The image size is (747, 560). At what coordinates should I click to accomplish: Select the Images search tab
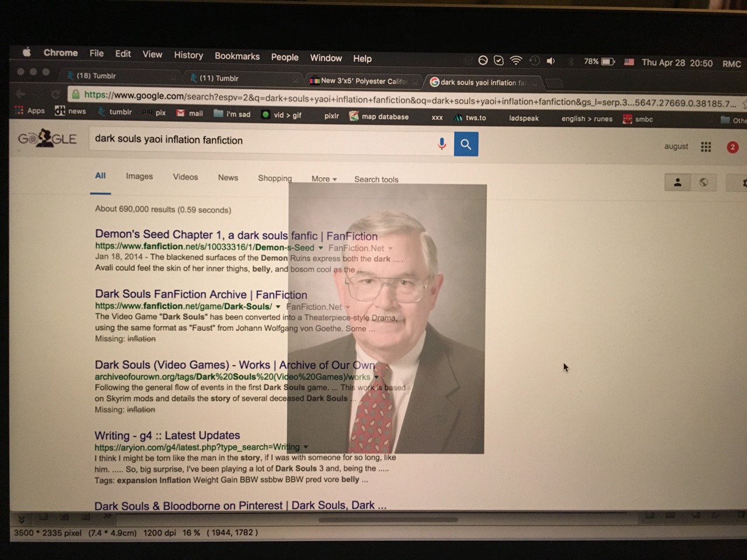139,176
